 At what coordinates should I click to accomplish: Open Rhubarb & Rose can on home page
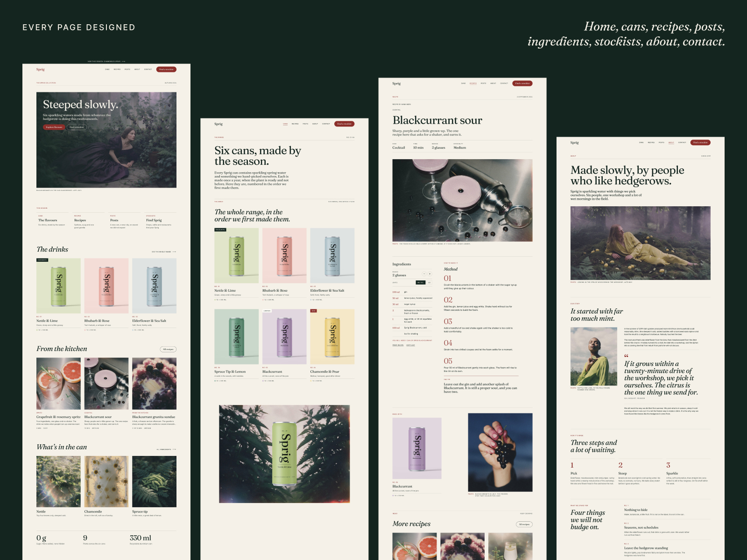[x=106, y=294]
